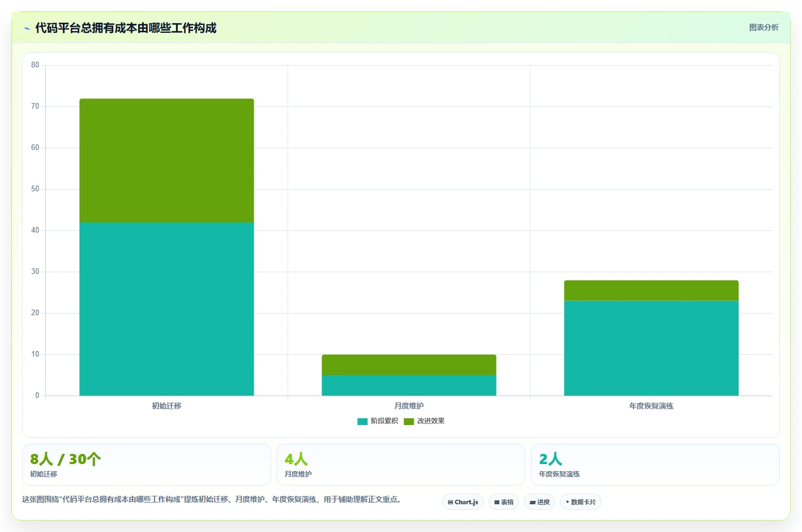Open the 图表分析 label in header

tap(764, 27)
